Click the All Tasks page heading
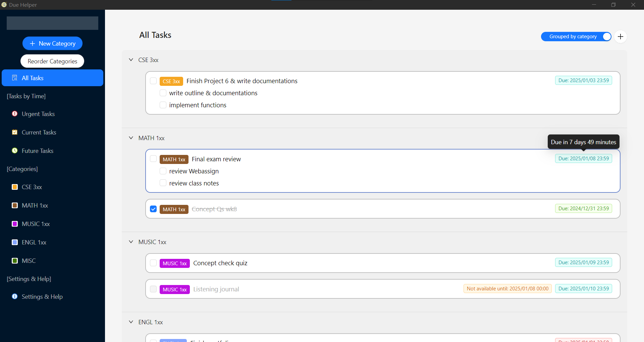Screen dimensions: 644x342 point(155,35)
